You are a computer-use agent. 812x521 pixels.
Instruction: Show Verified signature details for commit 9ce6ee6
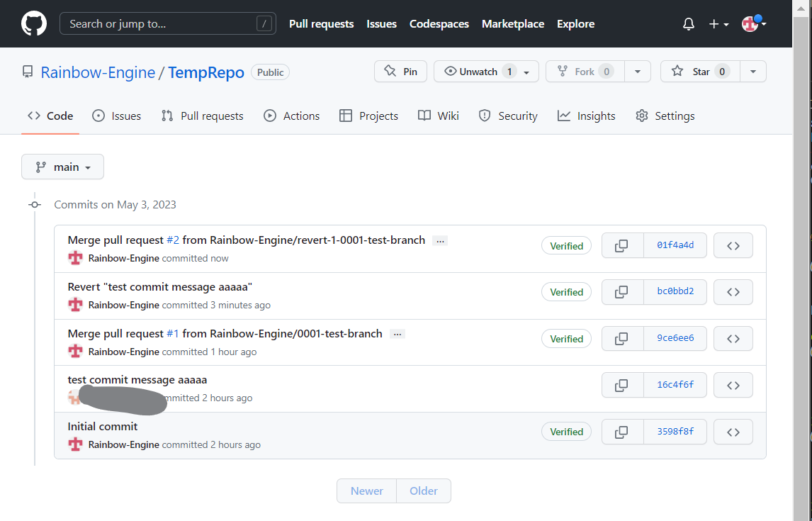pyautogui.click(x=567, y=339)
